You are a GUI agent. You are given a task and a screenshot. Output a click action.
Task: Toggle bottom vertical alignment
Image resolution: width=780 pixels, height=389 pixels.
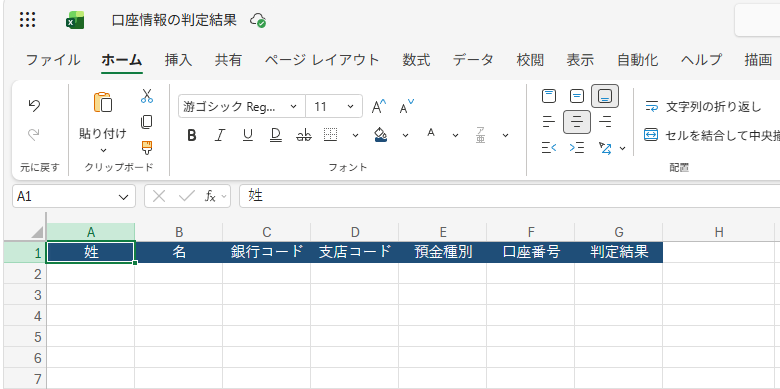(605, 96)
